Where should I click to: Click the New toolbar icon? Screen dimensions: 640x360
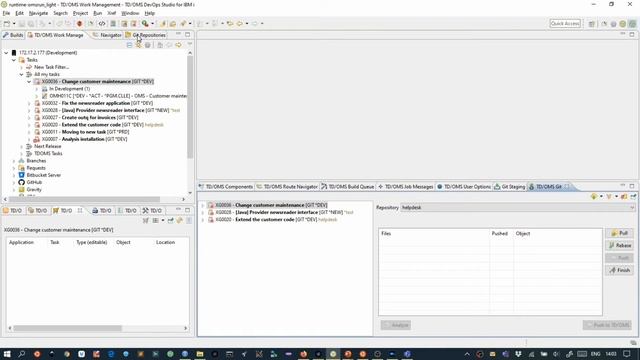(7, 23)
